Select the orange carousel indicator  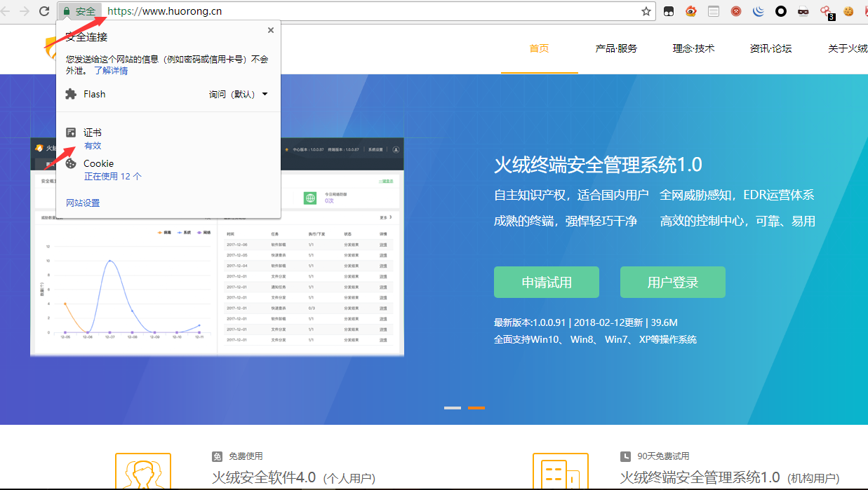(476, 407)
